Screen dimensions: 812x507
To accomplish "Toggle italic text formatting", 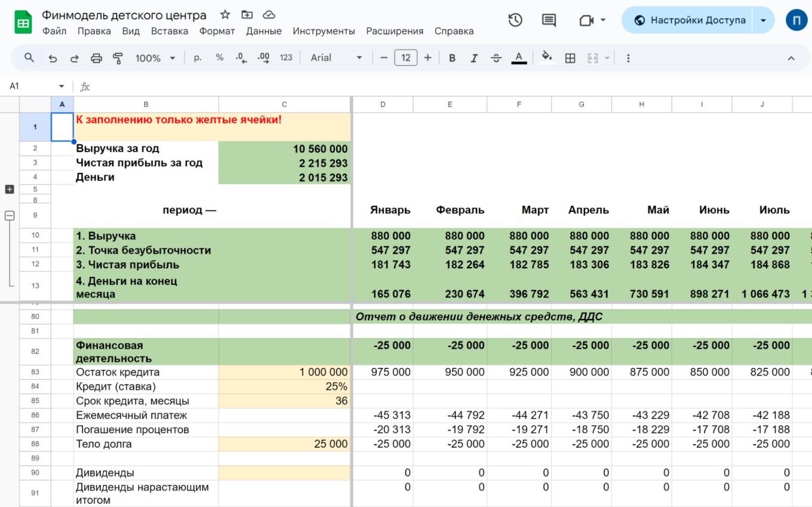I will tap(474, 58).
